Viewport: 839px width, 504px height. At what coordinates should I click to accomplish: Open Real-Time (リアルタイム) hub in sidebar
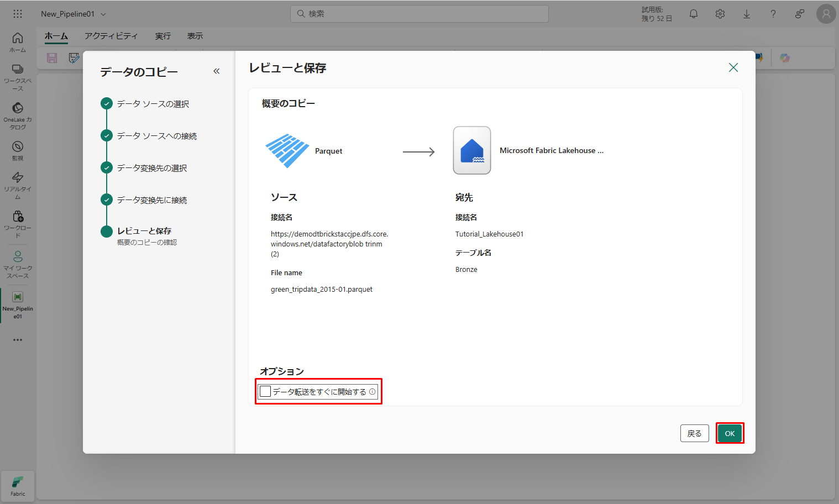point(18,185)
